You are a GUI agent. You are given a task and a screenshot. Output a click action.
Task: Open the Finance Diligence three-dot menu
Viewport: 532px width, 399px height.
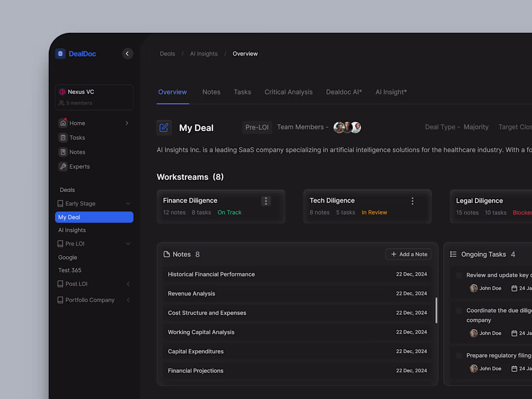pos(266,201)
